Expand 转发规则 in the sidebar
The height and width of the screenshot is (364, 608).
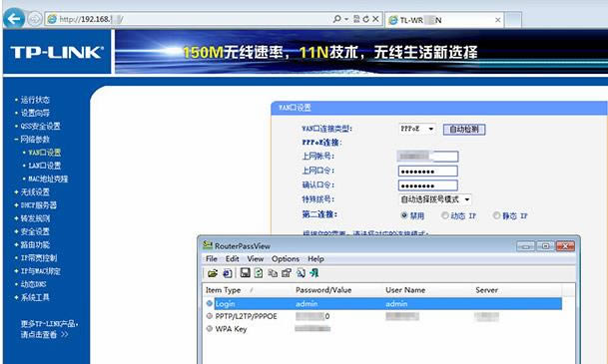[35, 218]
